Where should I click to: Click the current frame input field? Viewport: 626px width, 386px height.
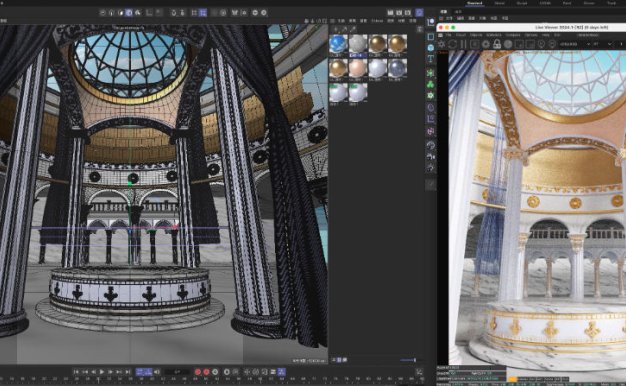click(177, 372)
